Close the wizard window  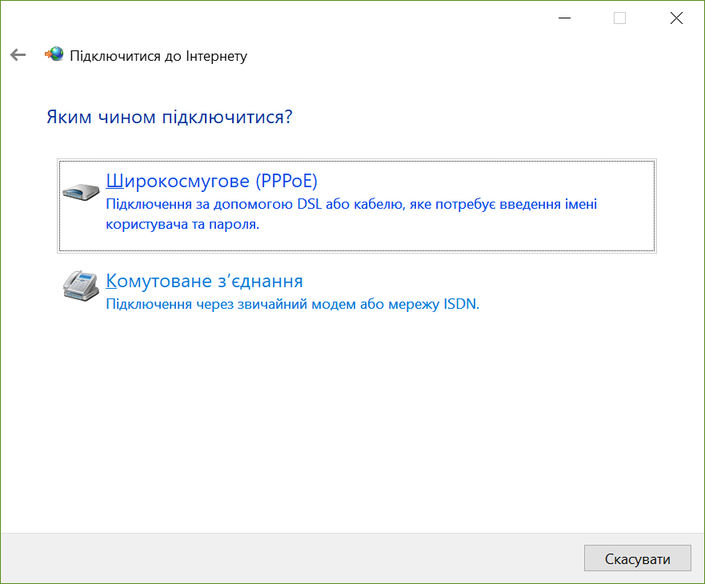676,18
